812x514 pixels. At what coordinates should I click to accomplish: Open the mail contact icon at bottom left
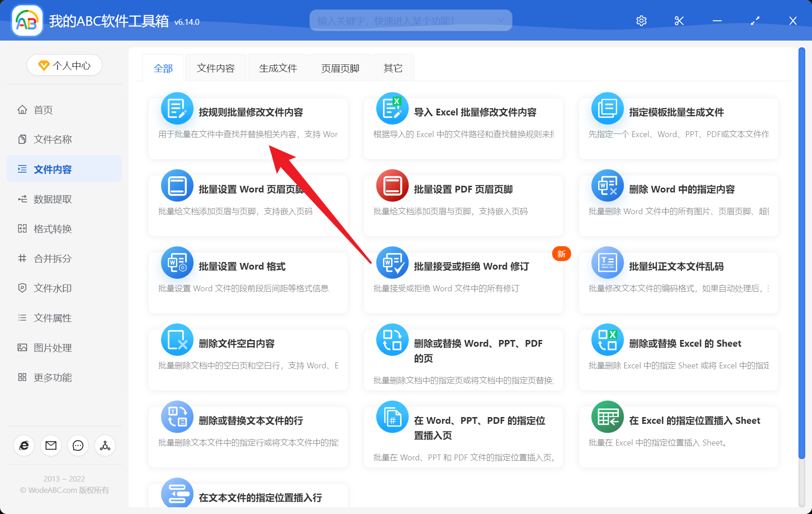pos(51,445)
